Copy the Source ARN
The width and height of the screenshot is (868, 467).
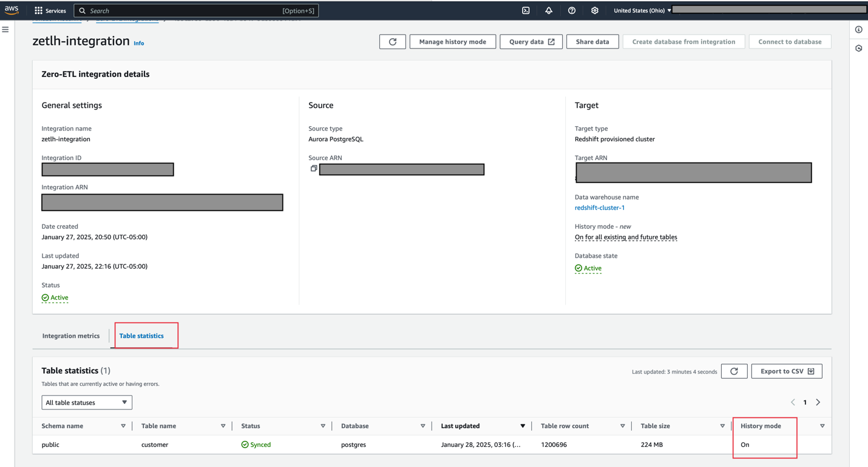[x=314, y=169]
